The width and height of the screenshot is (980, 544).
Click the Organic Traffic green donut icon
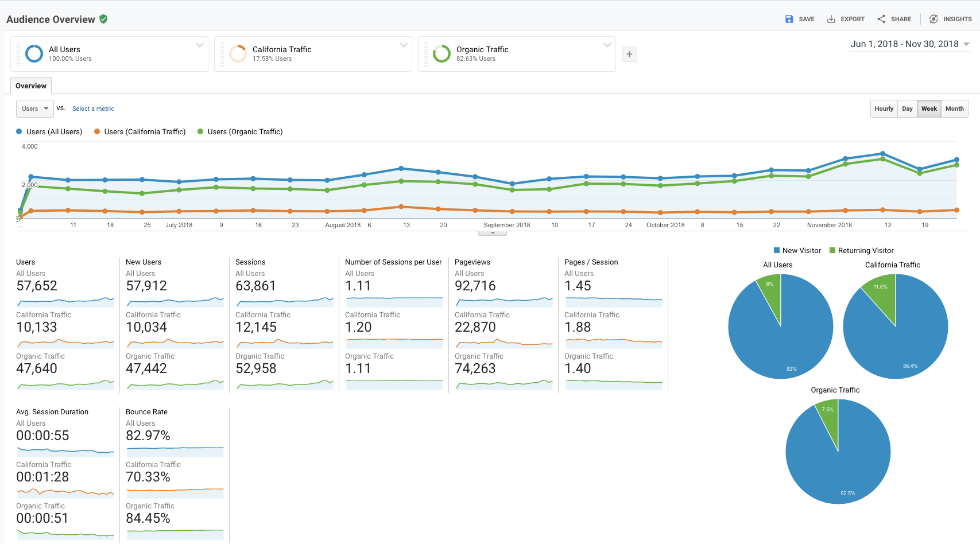point(441,53)
